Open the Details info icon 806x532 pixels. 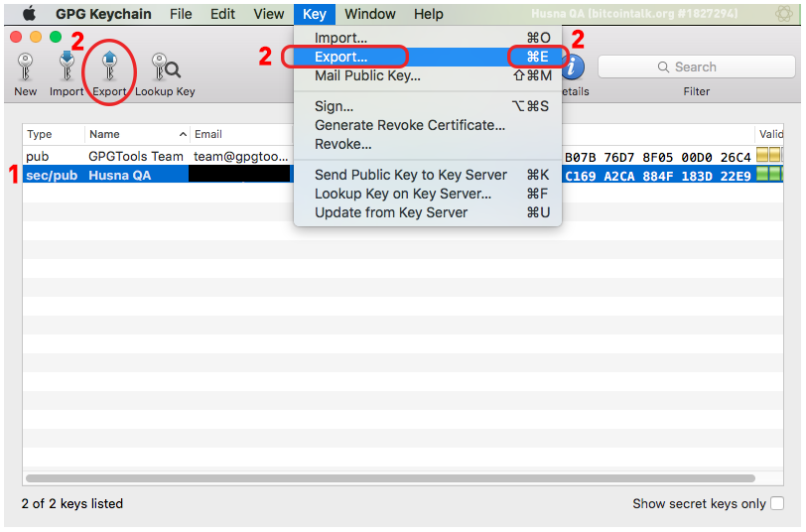(574, 67)
